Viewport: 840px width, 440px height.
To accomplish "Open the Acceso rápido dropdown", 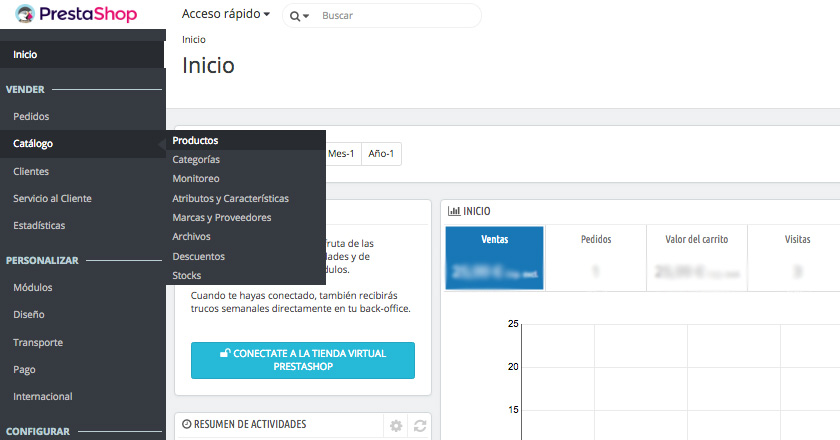I will pos(226,14).
